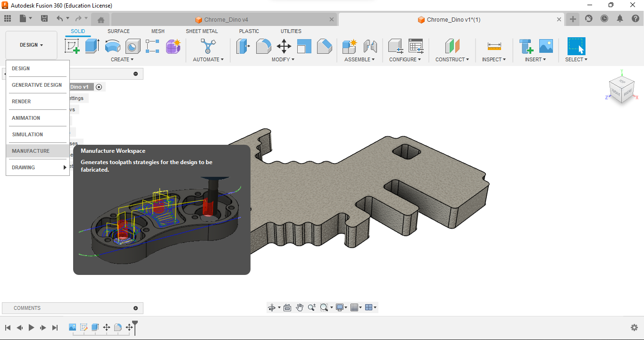Expand the SELECT dropdown
This screenshot has height=340, width=644.
point(577,59)
